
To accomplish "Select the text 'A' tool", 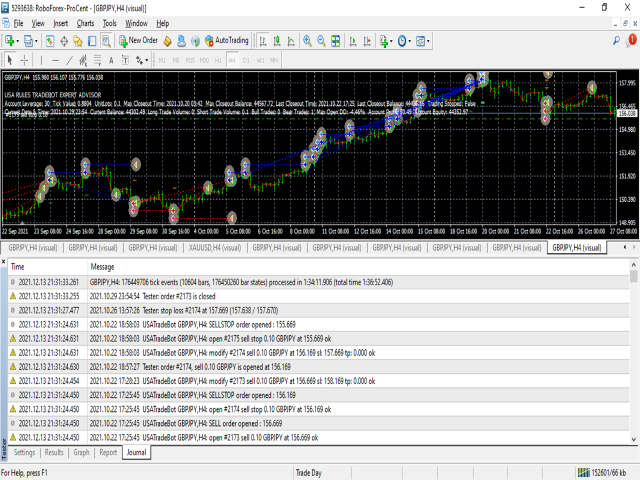I will click(111, 60).
